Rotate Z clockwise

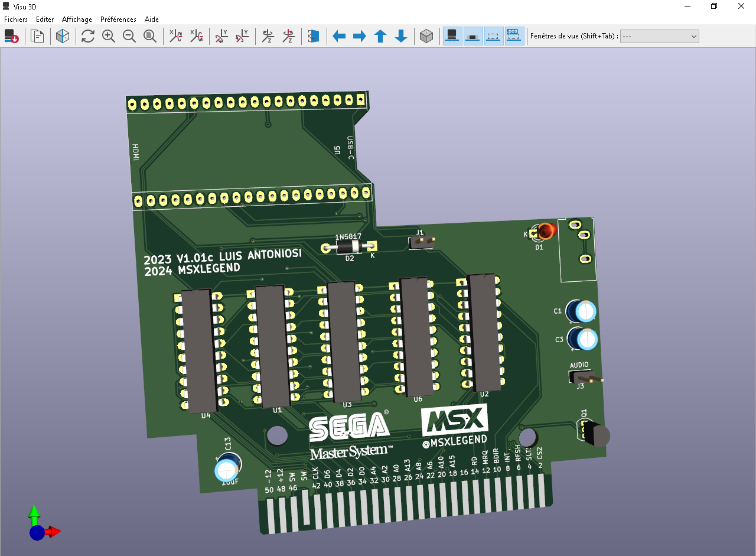click(x=268, y=36)
